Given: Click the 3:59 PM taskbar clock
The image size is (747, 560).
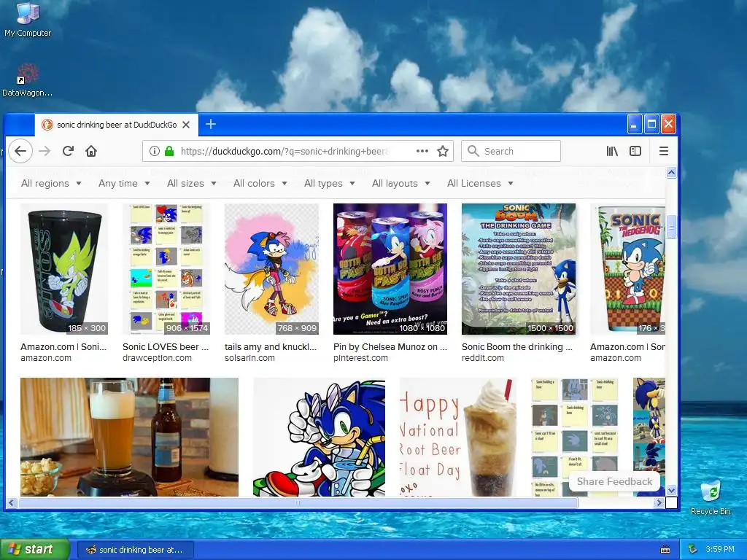Looking at the screenshot, I should pos(720,549).
